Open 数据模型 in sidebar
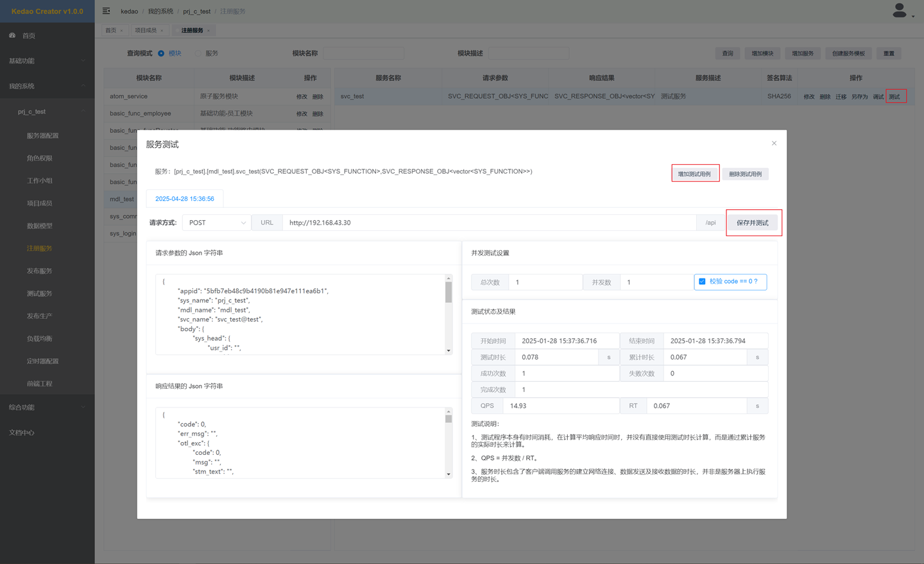Screen dimensions: 924x564 click(x=40, y=226)
